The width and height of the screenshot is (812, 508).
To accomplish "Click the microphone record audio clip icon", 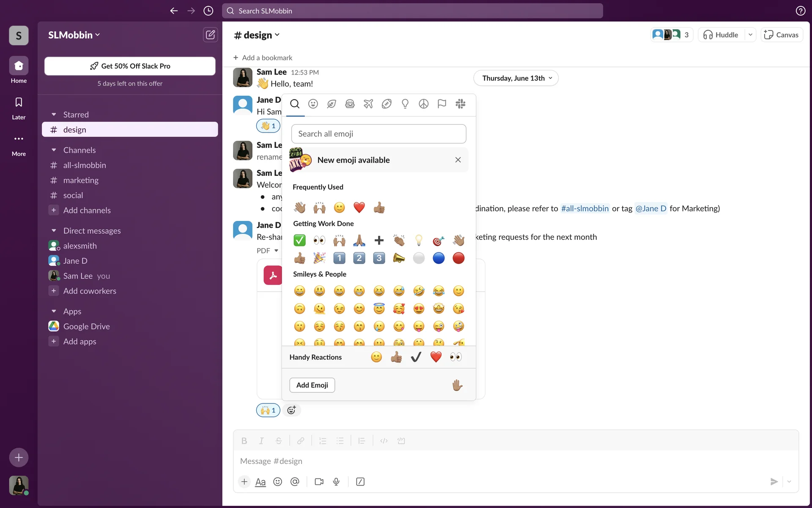I will click(336, 482).
